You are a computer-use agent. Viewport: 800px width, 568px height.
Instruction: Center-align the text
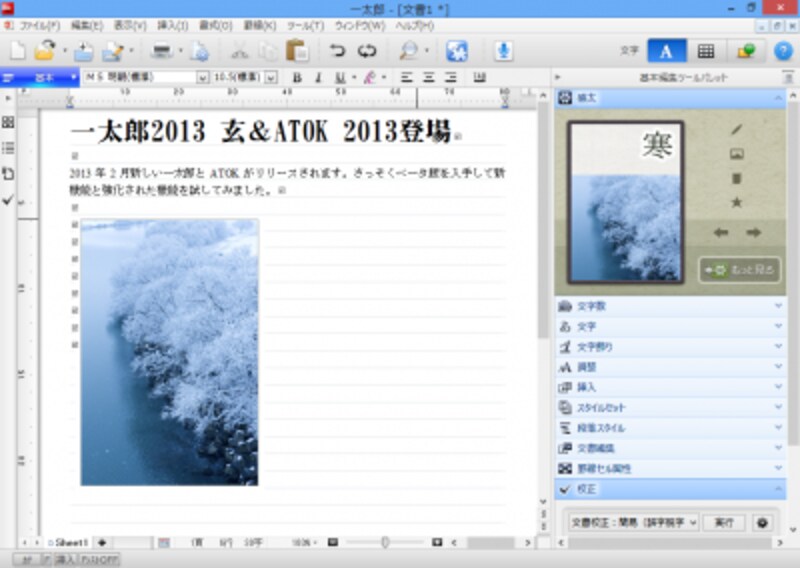tap(428, 78)
